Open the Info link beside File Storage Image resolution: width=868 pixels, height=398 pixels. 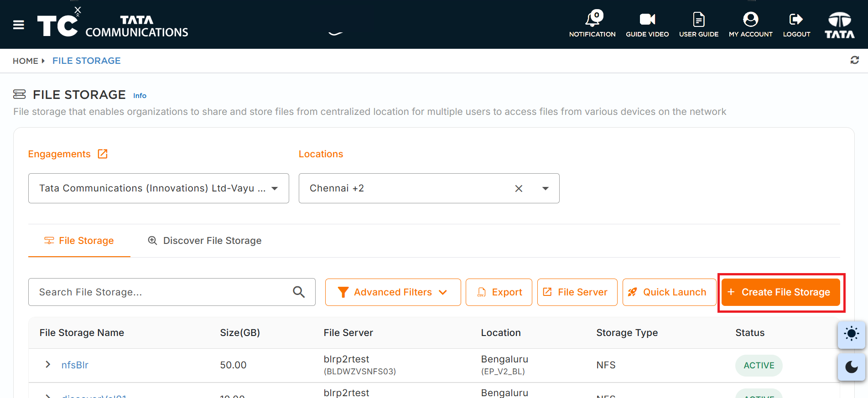(140, 96)
